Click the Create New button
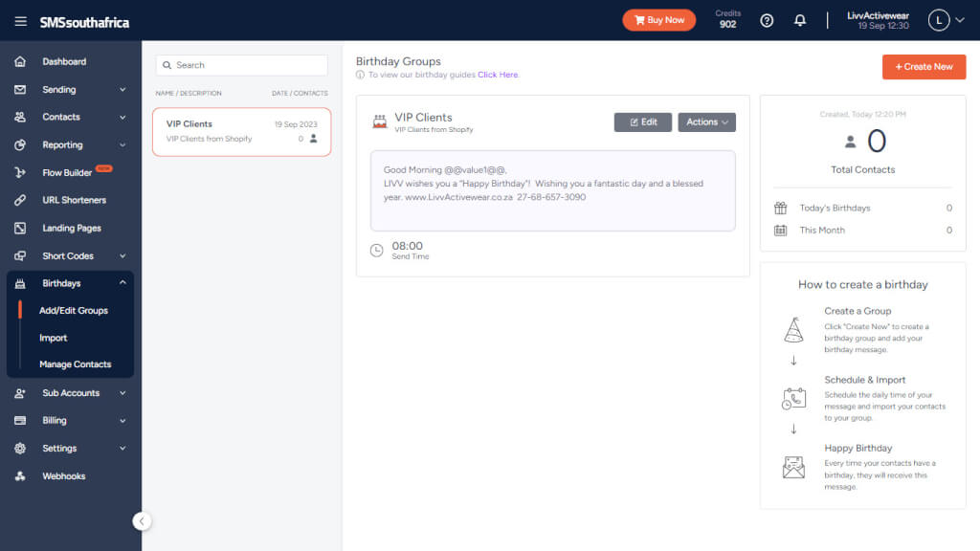Screen dimensions: 980x551 [x=924, y=67]
